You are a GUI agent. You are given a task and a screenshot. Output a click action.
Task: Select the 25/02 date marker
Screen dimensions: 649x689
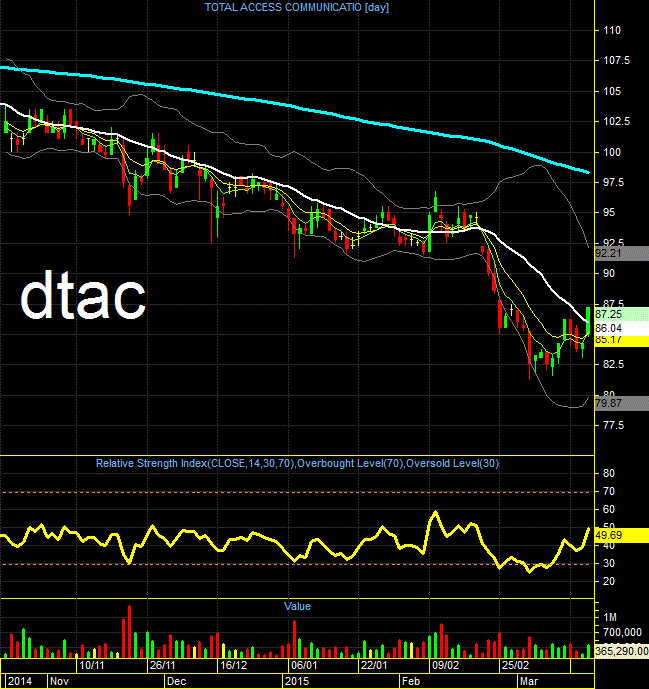pos(515,665)
